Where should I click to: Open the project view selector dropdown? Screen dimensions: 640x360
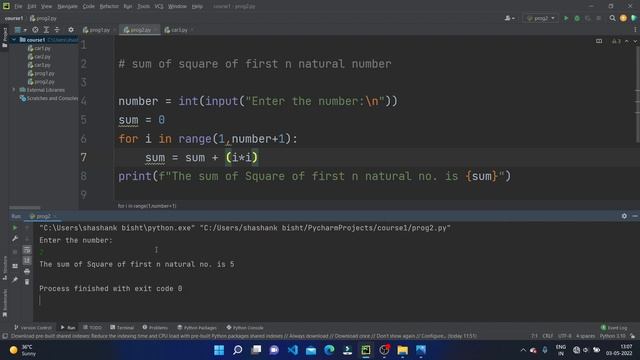point(20,30)
